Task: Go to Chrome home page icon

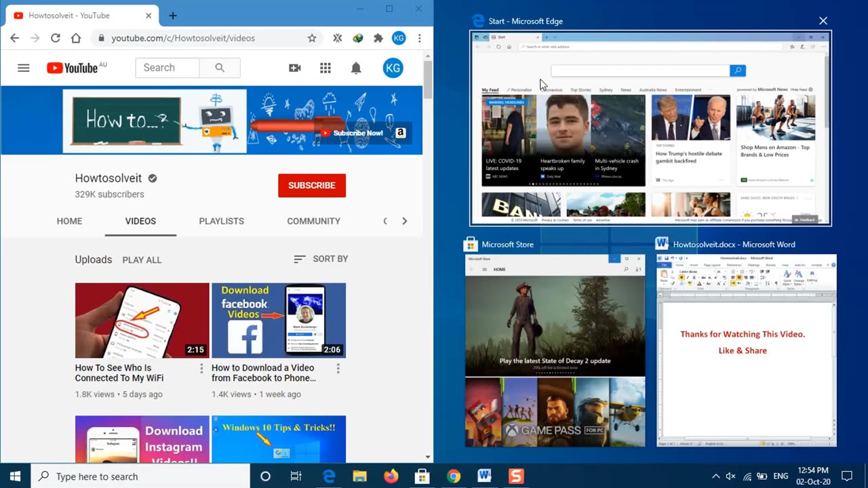Action: pos(75,38)
